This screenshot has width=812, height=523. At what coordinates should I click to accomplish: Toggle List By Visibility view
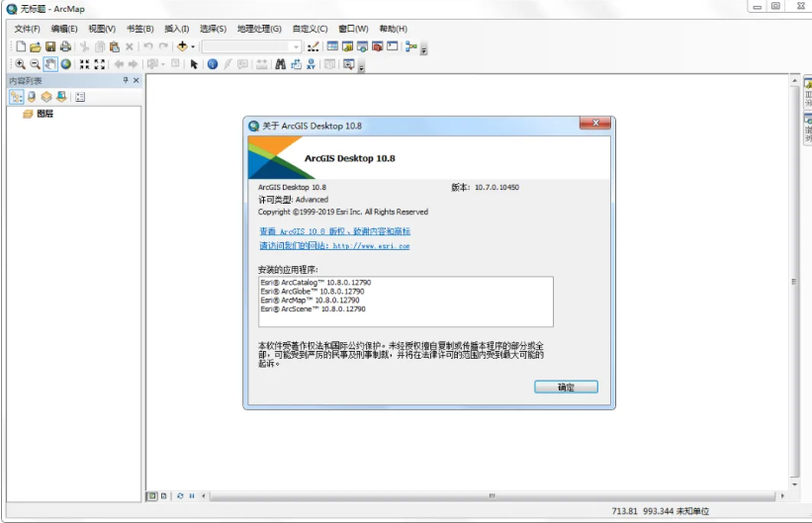[x=46, y=97]
